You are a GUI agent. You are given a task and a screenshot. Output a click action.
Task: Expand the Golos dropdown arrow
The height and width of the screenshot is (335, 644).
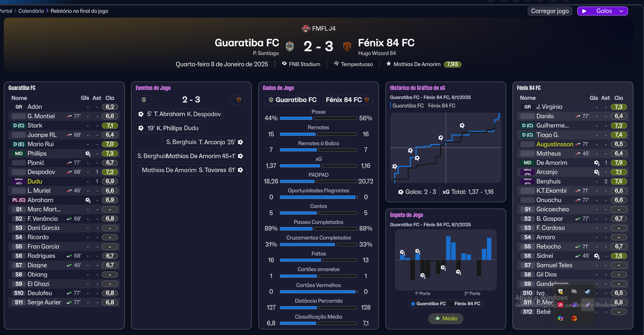[x=621, y=11]
